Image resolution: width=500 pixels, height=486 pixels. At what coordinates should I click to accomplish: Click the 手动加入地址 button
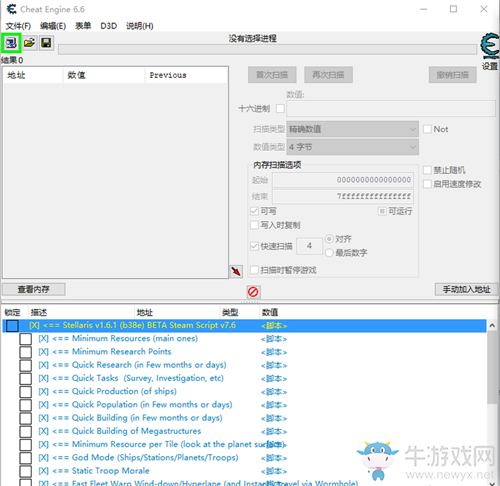[x=466, y=289]
